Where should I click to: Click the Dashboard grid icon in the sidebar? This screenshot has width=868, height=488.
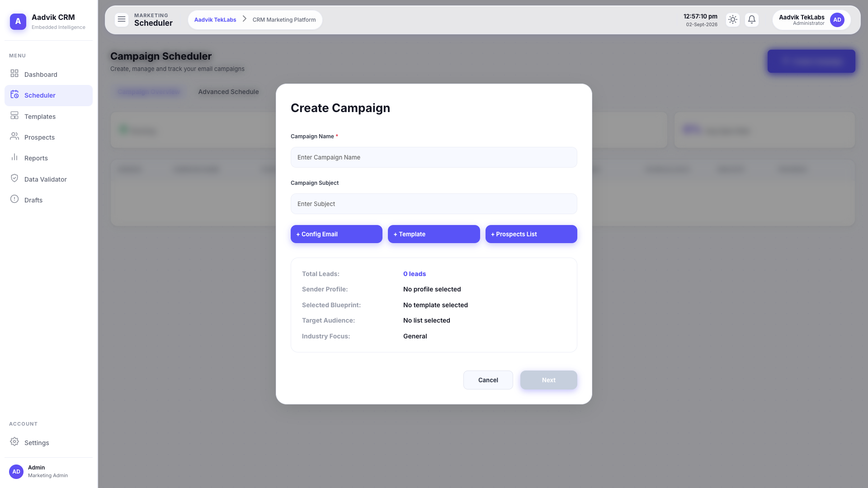14,73
